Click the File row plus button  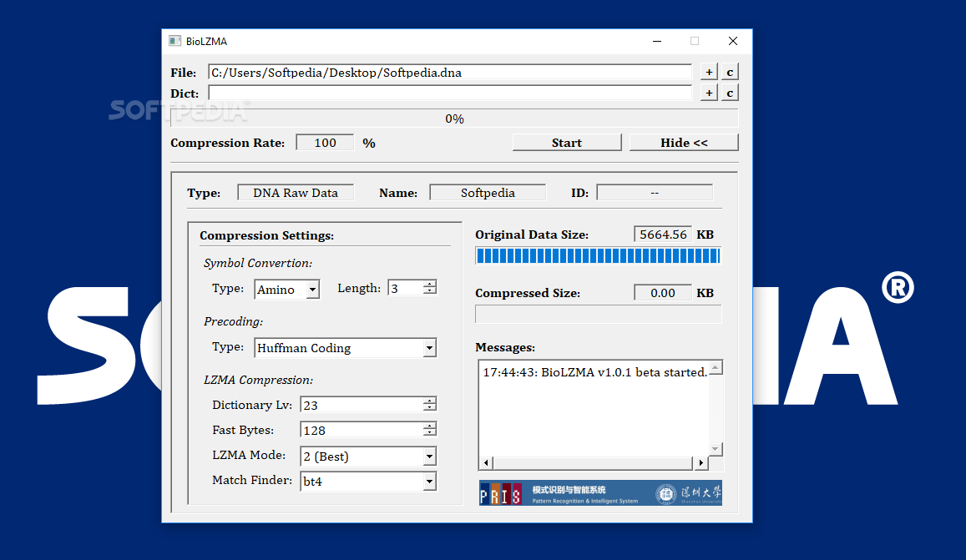709,72
